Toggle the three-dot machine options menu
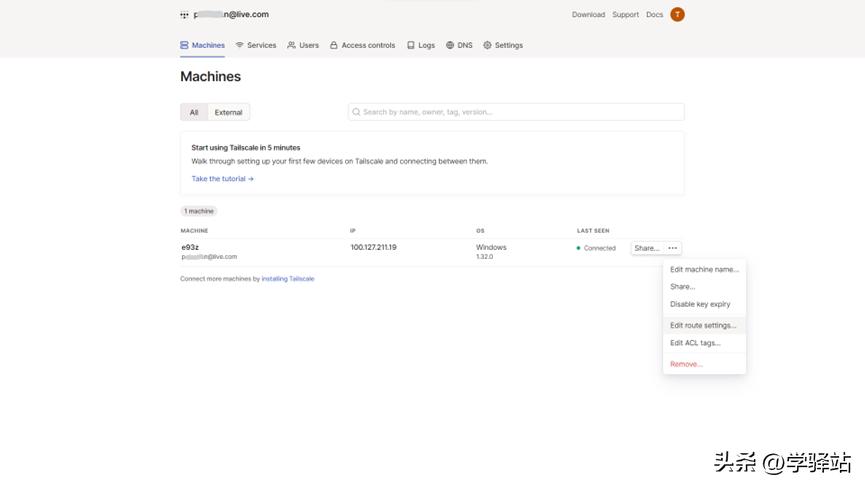865x487 pixels. coord(673,248)
